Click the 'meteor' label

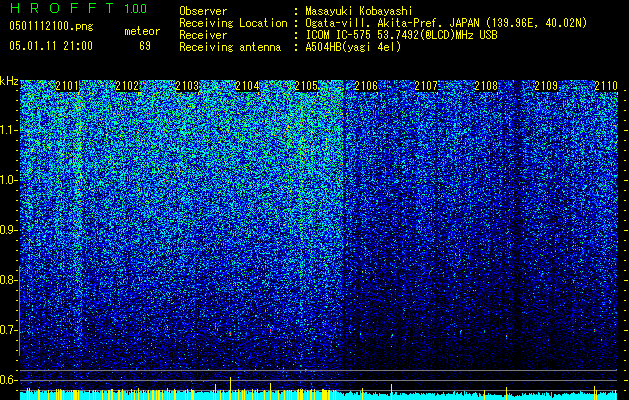click(x=142, y=31)
